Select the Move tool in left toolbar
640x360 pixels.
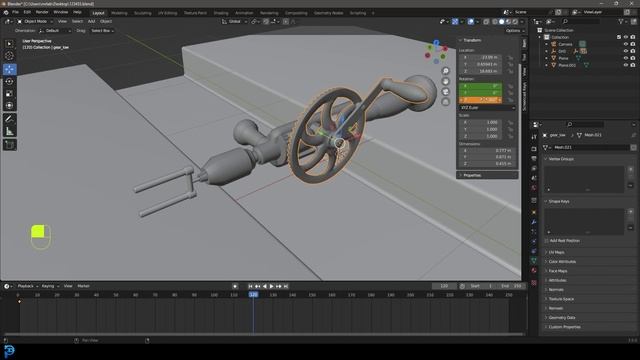tap(9, 69)
